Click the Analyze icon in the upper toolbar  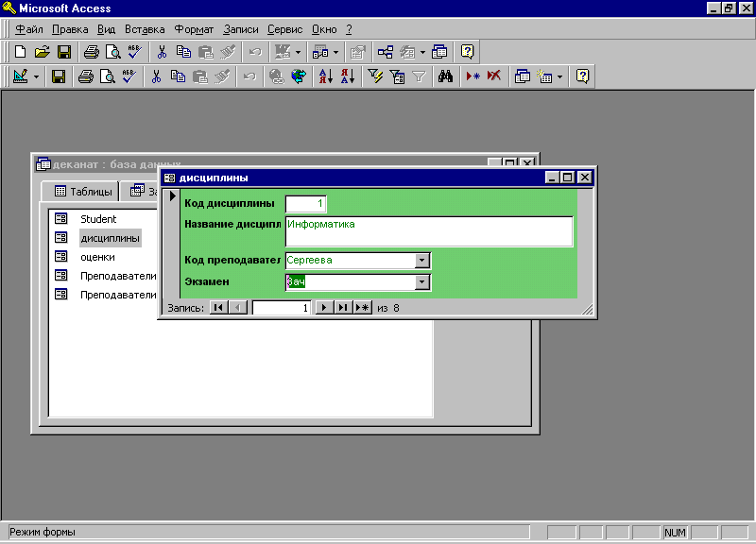[x=320, y=52]
